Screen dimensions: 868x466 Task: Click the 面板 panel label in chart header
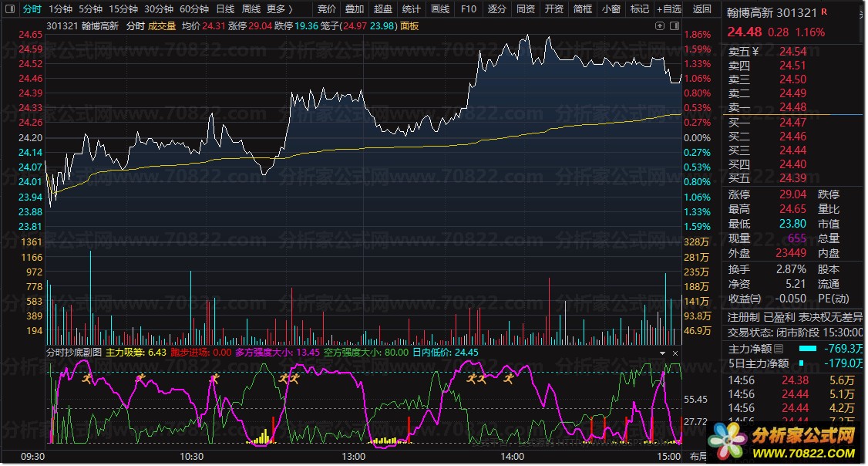click(409, 25)
